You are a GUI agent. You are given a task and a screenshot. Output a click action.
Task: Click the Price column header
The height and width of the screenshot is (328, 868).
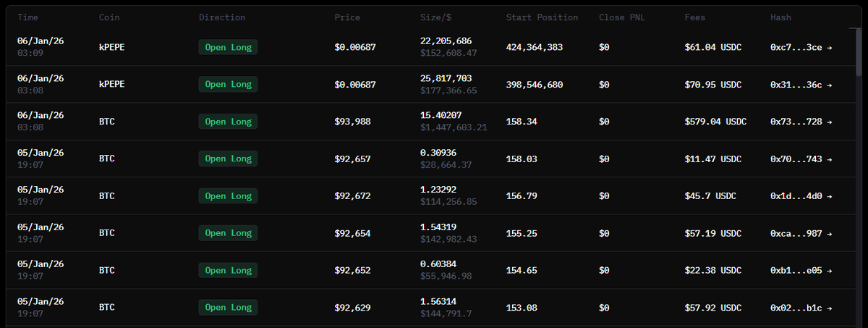coord(347,17)
